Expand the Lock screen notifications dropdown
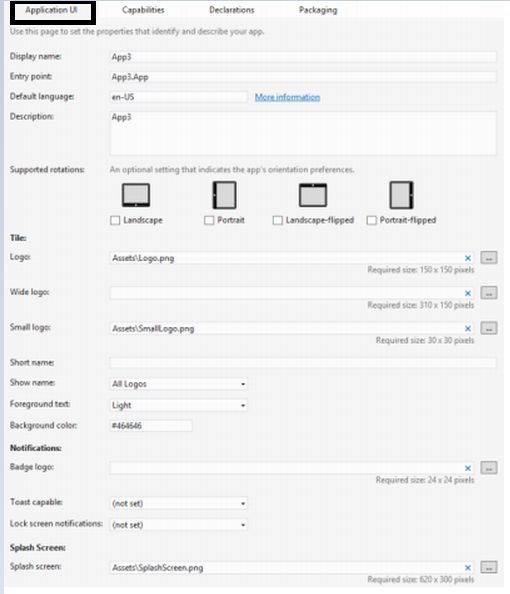 [x=178, y=525]
